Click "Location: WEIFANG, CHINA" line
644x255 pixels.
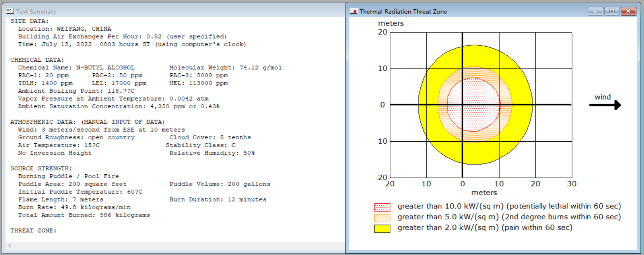[x=64, y=29]
